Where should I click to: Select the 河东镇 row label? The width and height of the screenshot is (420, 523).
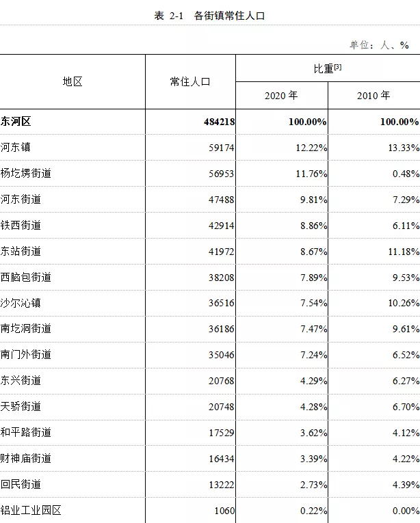pos(16,147)
